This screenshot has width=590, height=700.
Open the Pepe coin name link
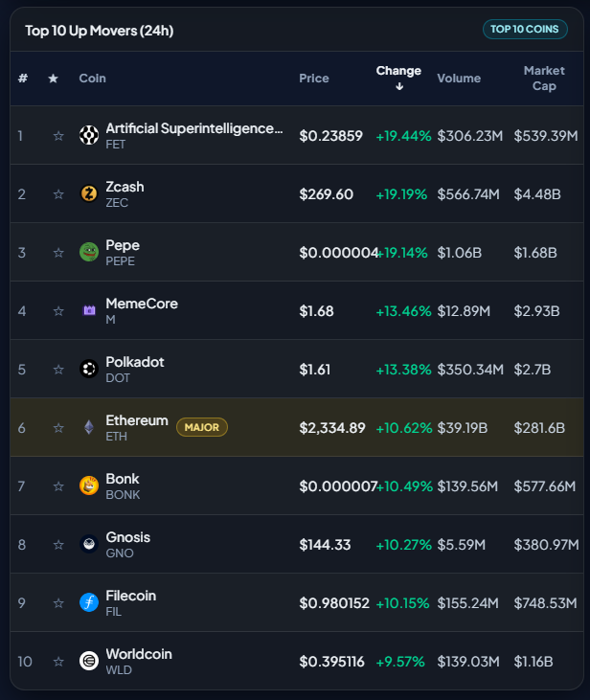point(123,245)
